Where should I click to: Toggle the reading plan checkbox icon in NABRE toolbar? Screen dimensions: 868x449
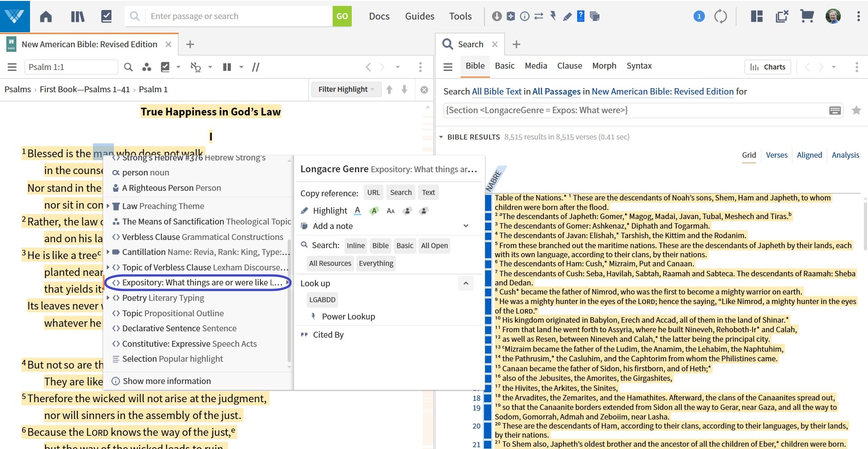click(x=165, y=67)
